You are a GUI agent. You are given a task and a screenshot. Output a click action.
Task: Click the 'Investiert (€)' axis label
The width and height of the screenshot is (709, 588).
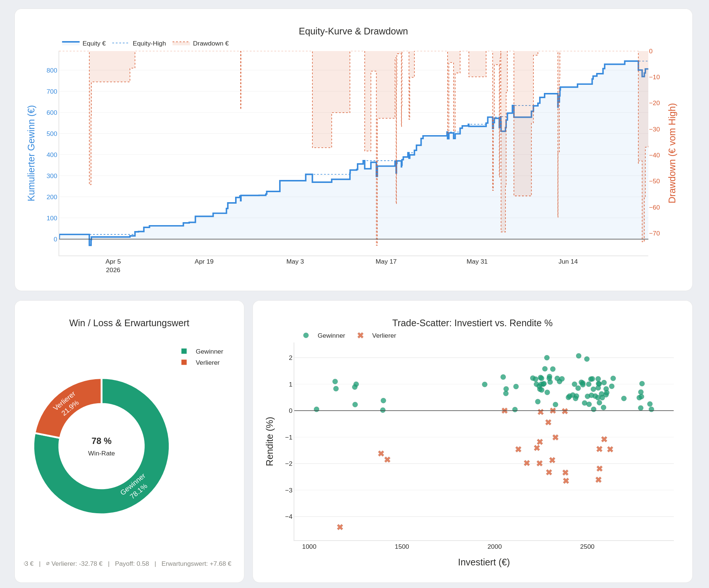click(x=484, y=562)
